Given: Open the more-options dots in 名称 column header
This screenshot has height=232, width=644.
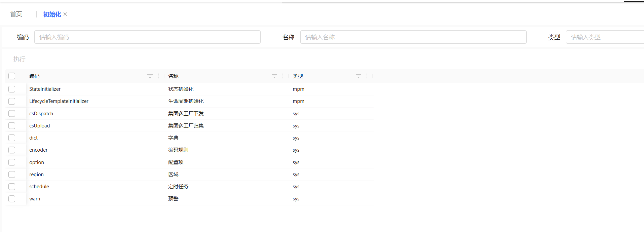Looking at the screenshot, I should click(283, 76).
